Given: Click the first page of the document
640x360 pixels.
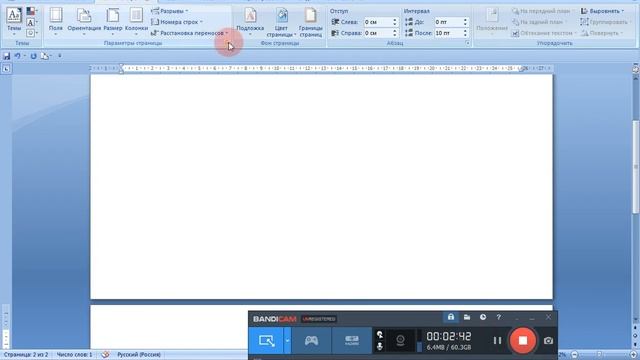Looking at the screenshot, I should click(321, 187).
